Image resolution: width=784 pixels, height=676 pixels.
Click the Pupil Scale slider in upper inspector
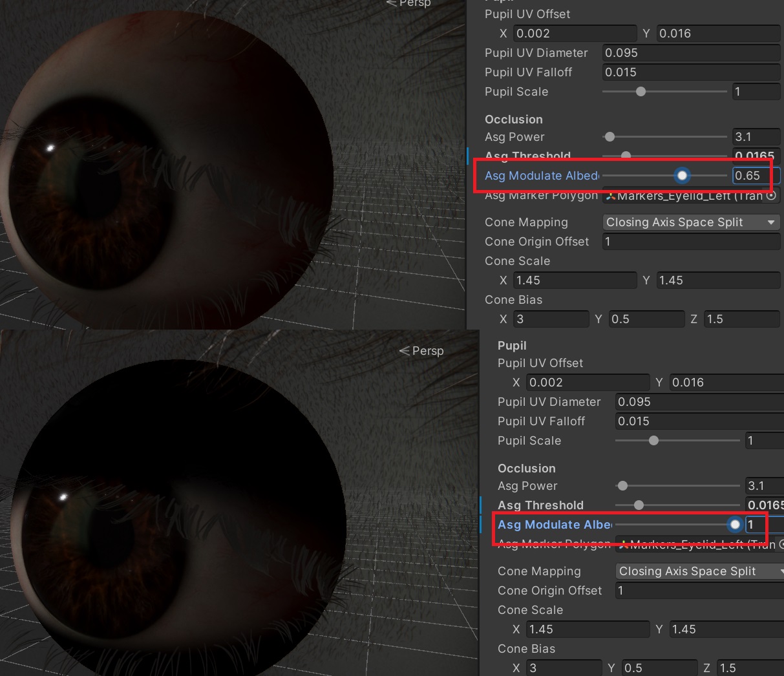(x=665, y=92)
